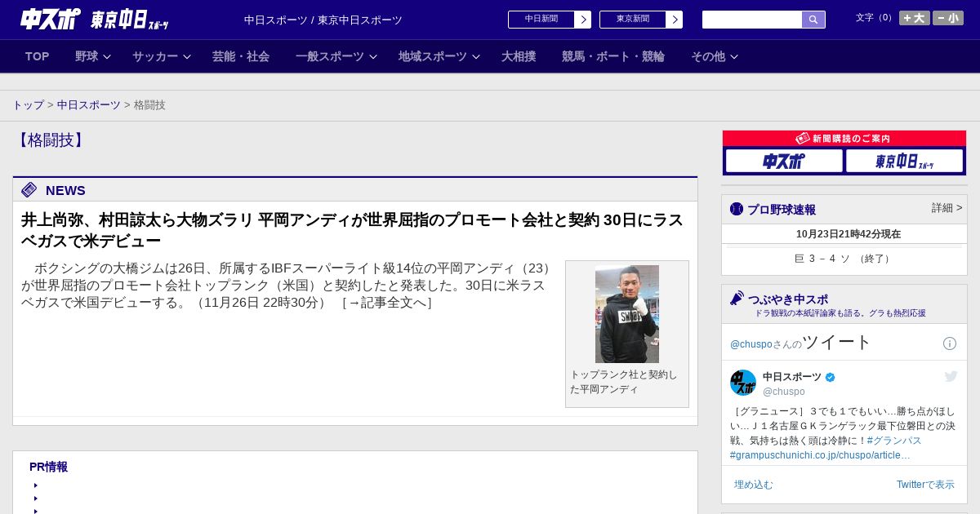
Task: Click the 中スポ 東京中日スポーツ site logo
Action: click(95, 19)
